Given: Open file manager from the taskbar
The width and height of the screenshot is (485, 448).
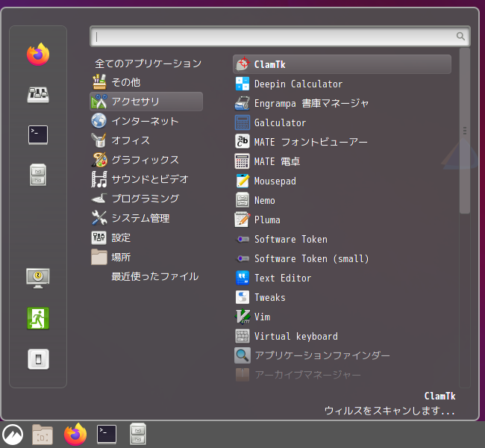Looking at the screenshot, I should pos(138,434).
